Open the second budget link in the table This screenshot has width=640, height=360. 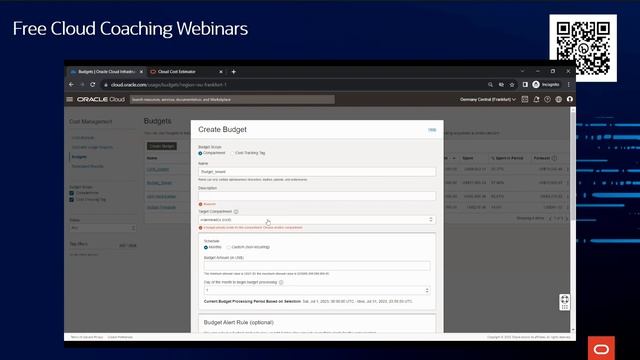159,183
